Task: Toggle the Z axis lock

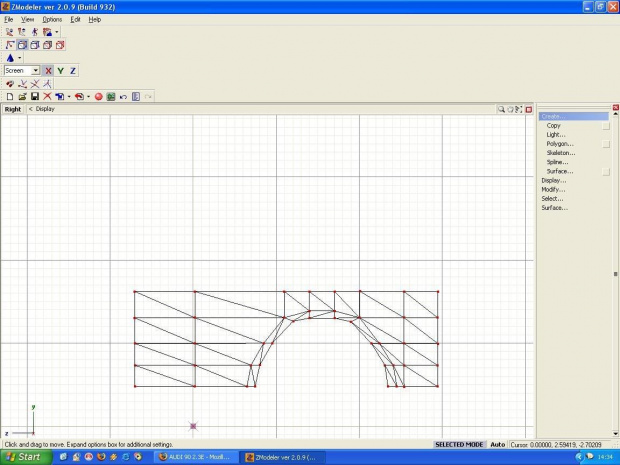Action: pyautogui.click(x=72, y=71)
